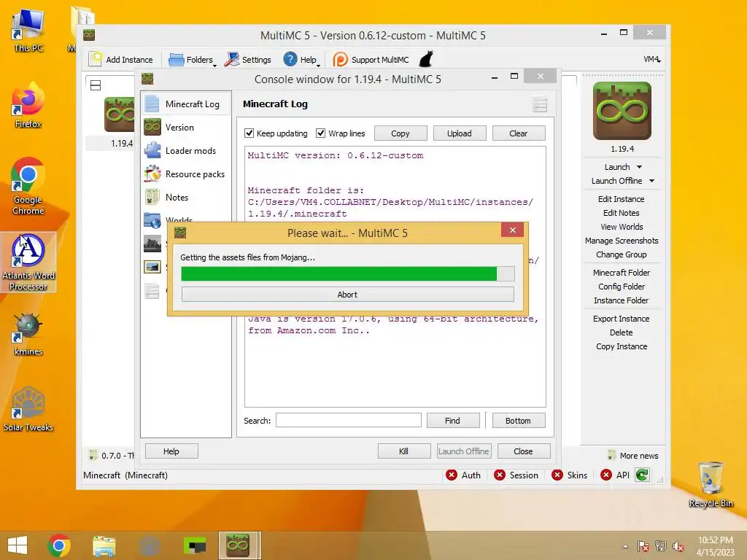
Task: Open the VM4 account dropdown
Action: 651,59
